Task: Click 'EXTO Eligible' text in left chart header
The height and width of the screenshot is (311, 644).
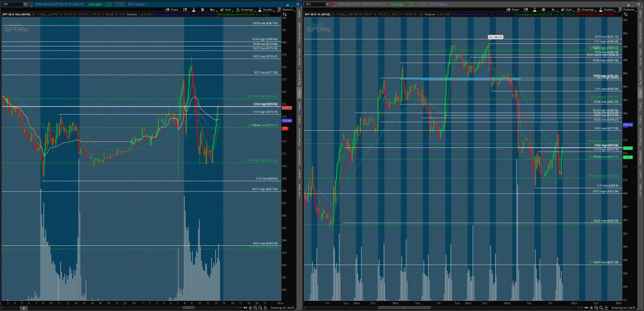Action: click(x=136, y=4)
